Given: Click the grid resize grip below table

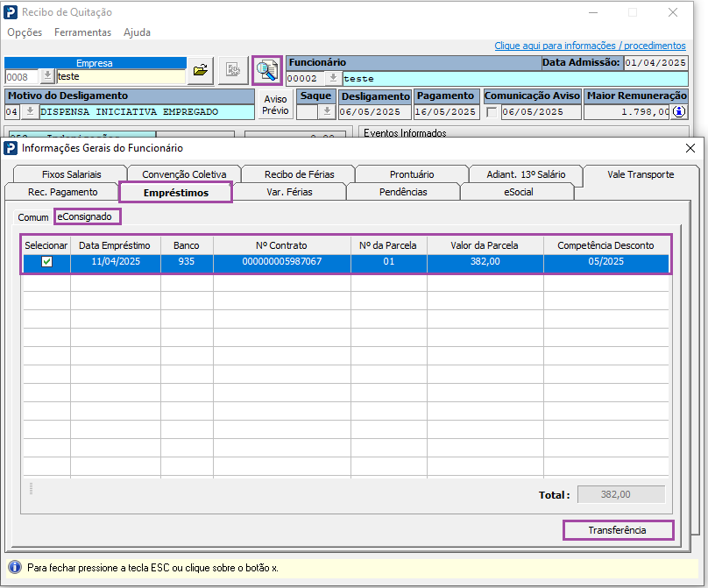Looking at the screenshot, I should 31,489.
